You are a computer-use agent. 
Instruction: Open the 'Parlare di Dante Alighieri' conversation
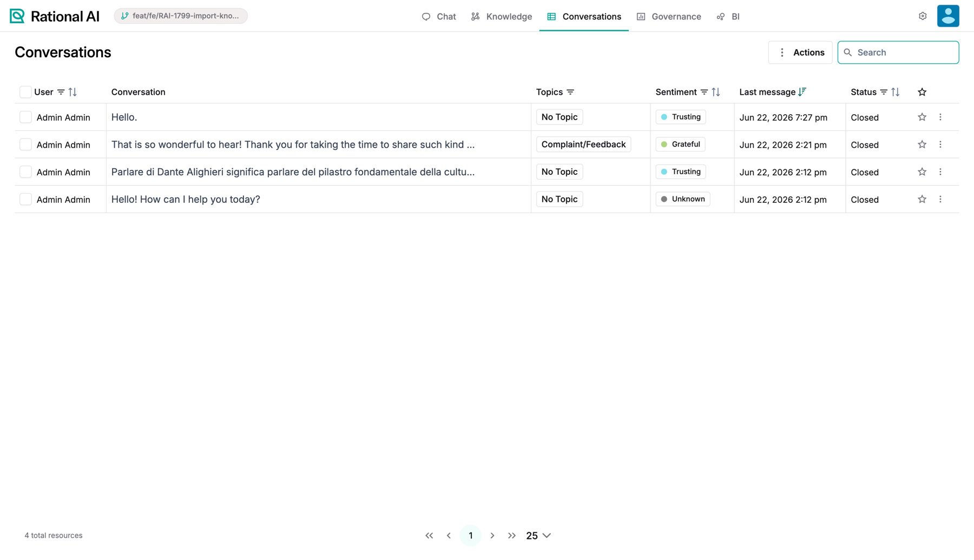[293, 172]
